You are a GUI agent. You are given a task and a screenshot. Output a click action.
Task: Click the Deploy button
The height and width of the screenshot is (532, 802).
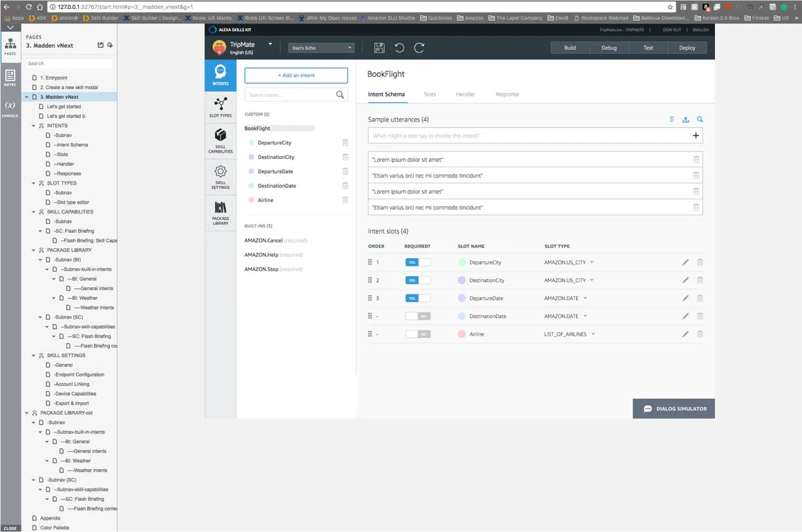687,48
